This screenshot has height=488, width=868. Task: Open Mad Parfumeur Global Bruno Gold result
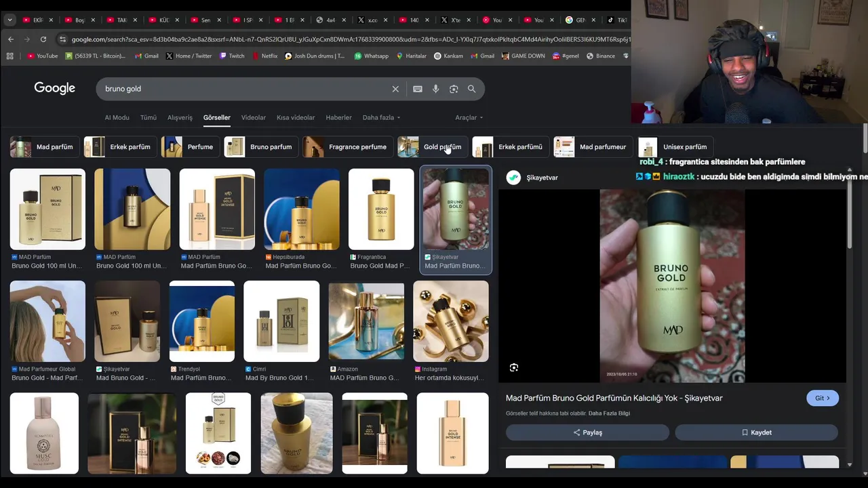47,331
